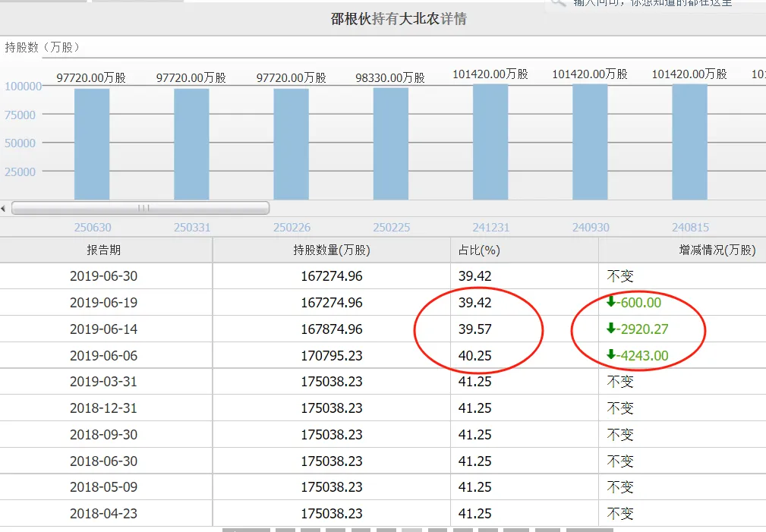Click the 持股数(万股) chart label
Viewport: 766px width, 532px height.
pyautogui.click(x=42, y=47)
